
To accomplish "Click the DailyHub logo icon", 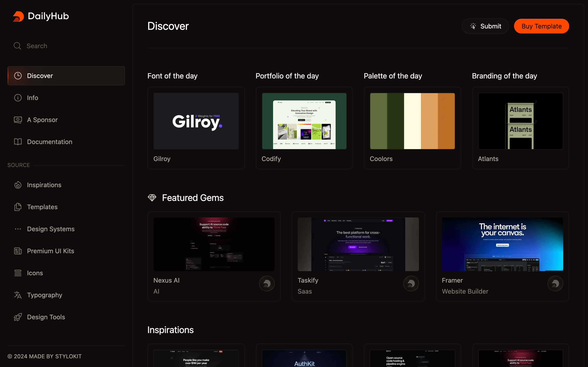I will coord(18,16).
